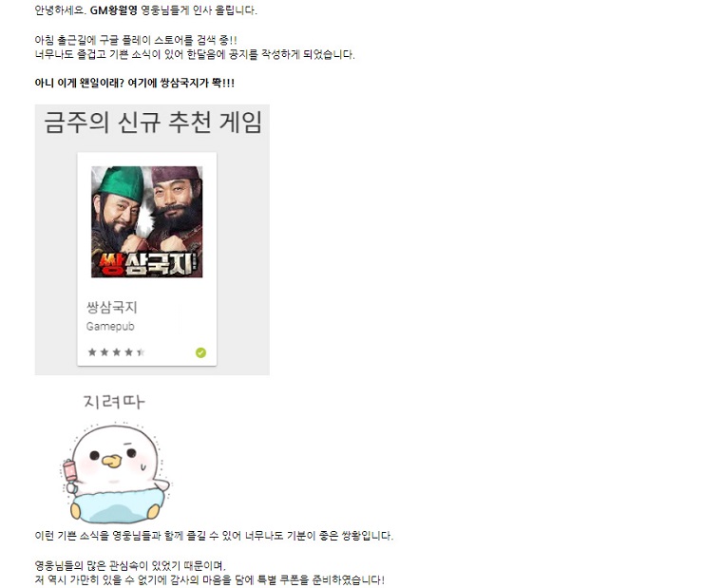Click the duck sticker's yellow beak
Image resolution: width=703 pixels, height=588 pixels.
(111, 461)
